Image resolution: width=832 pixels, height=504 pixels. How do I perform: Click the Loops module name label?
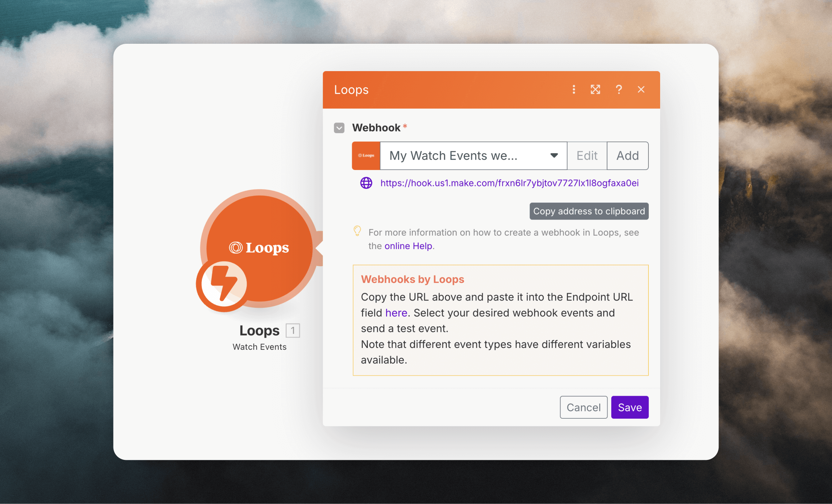(259, 331)
